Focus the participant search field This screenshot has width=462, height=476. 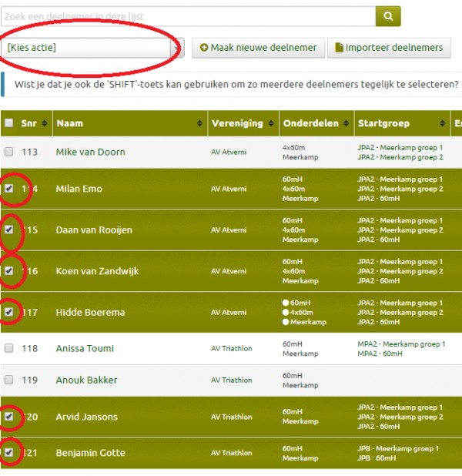click(188, 16)
